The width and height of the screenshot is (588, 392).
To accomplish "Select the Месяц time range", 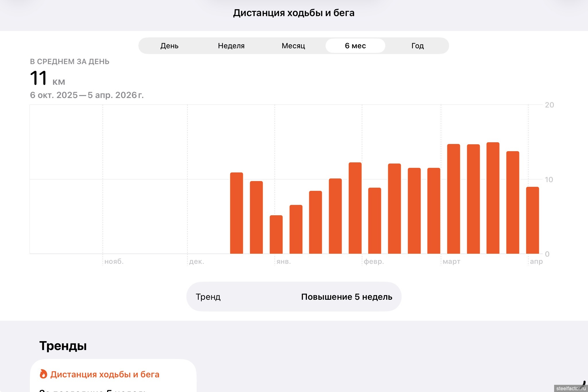I will (293, 46).
